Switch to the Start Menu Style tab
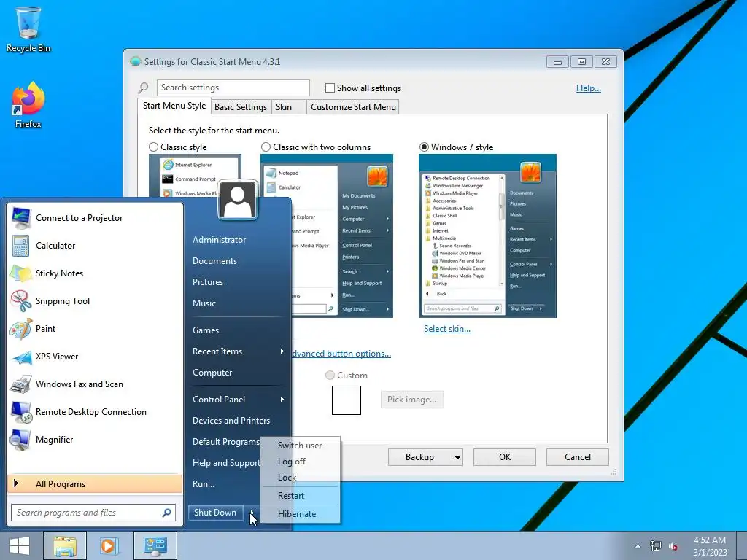 click(x=174, y=106)
